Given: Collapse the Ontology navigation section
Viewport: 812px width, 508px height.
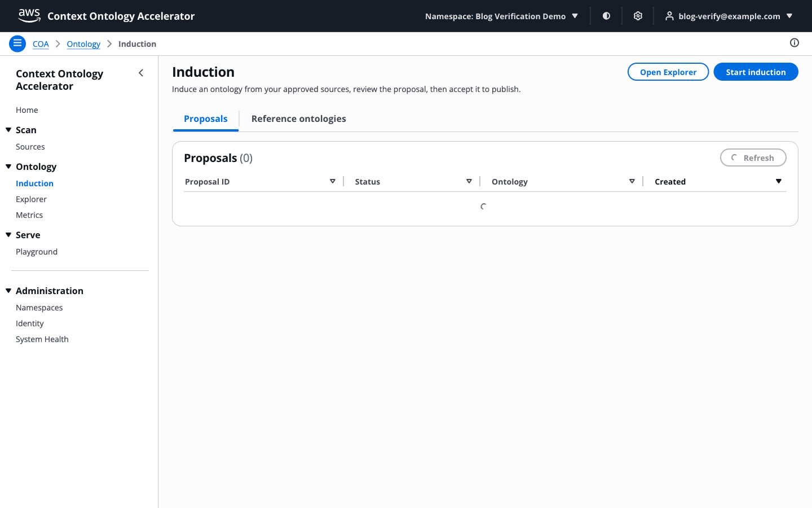Looking at the screenshot, I should coord(8,167).
